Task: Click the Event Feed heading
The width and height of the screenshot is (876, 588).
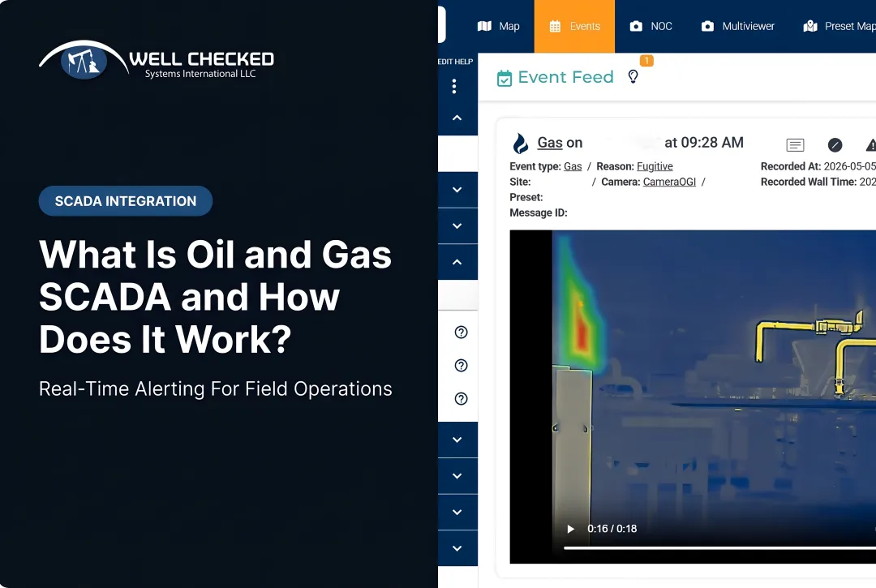Action: 565,77
